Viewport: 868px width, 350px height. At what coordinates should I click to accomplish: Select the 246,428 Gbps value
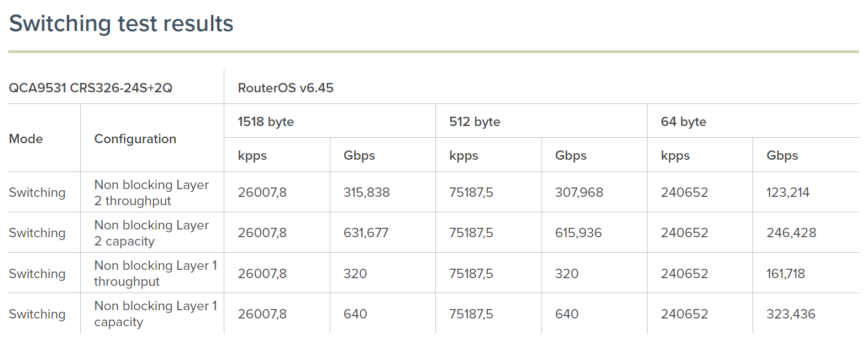pos(791,233)
